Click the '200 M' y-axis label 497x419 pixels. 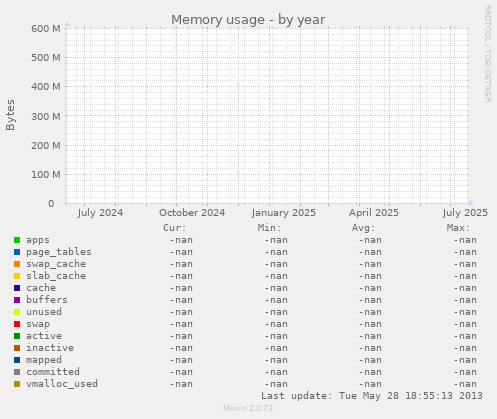click(x=46, y=146)
